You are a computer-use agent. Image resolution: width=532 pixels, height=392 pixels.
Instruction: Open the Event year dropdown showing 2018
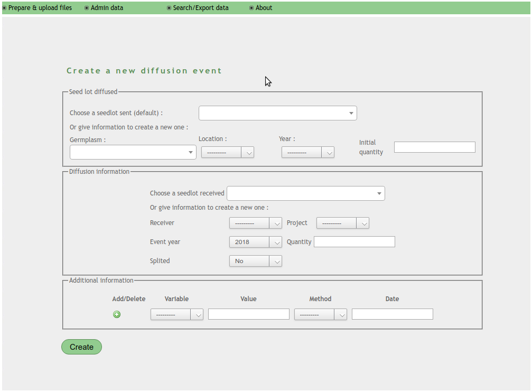click(x=256, y=242)
